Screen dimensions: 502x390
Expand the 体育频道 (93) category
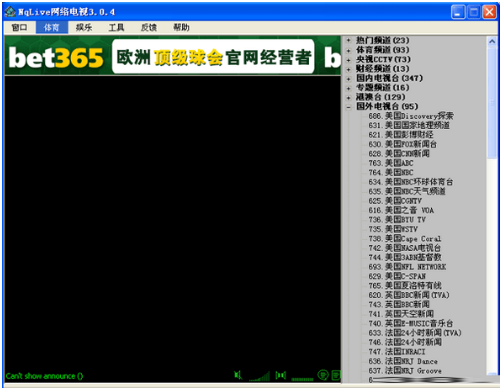[349, 50]
